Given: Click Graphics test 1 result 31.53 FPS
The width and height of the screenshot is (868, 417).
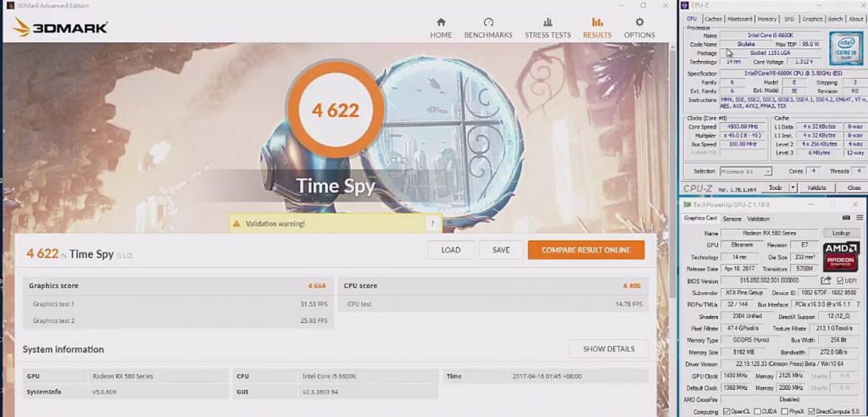Looking at the screenshot, I should [x=314, y=304].
